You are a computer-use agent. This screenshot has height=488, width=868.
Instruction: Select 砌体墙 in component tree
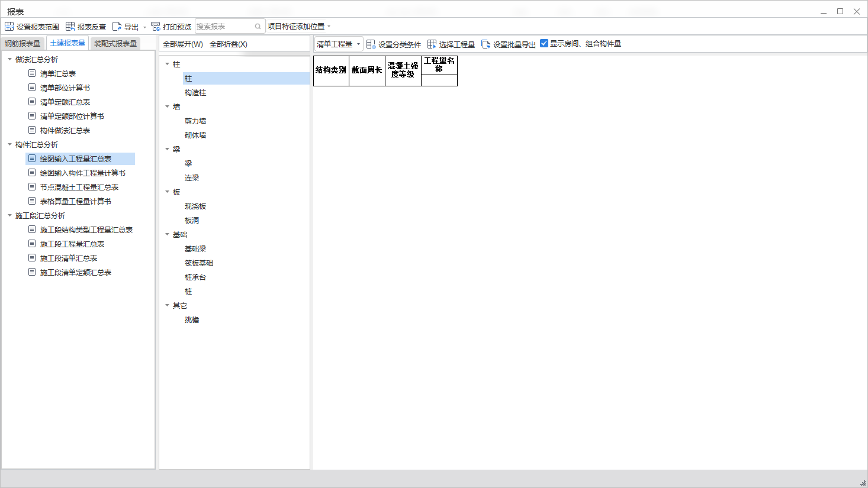[195, 135]
